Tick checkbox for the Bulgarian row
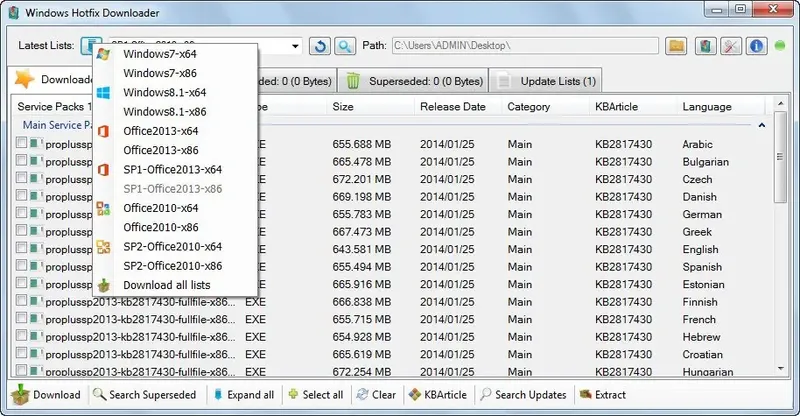The width and height of the screenshot is (800, 416). tap(21, 160)
